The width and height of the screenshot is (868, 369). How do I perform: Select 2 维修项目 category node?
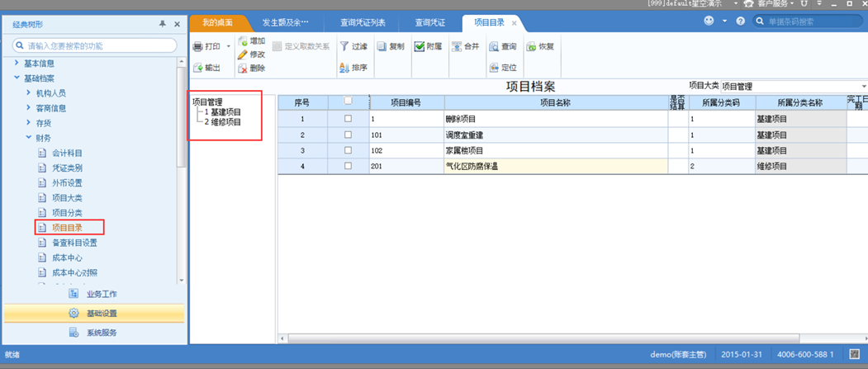point(222,122)
